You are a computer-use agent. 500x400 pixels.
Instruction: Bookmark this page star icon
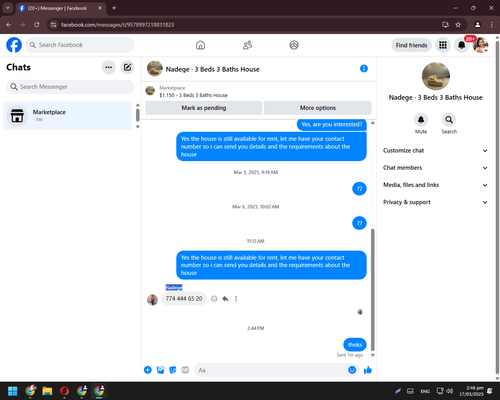(458, 25)
